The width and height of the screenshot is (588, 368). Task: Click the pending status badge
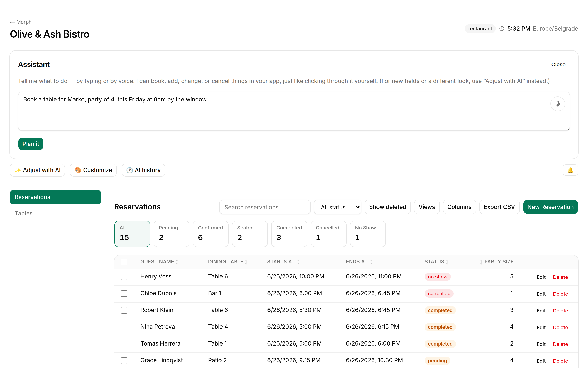click(x=437, y=361)
